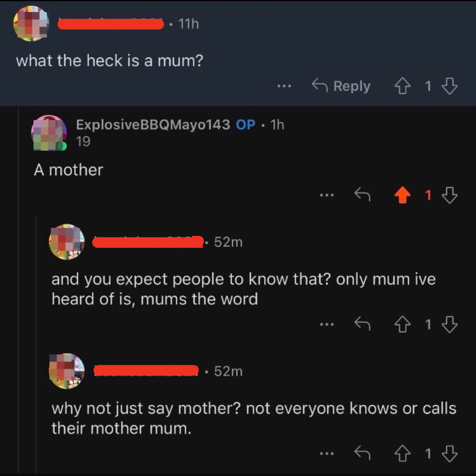Reply to the "why not just say mother" comment
This screenshot has width=476, height=476.
362,453
